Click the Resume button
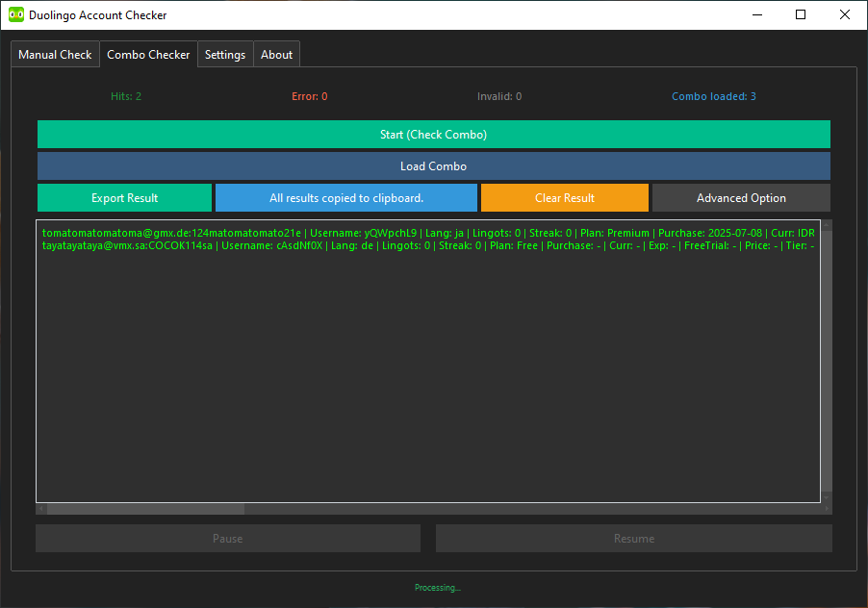Screen dimensions: 868x608 point(634,539)
